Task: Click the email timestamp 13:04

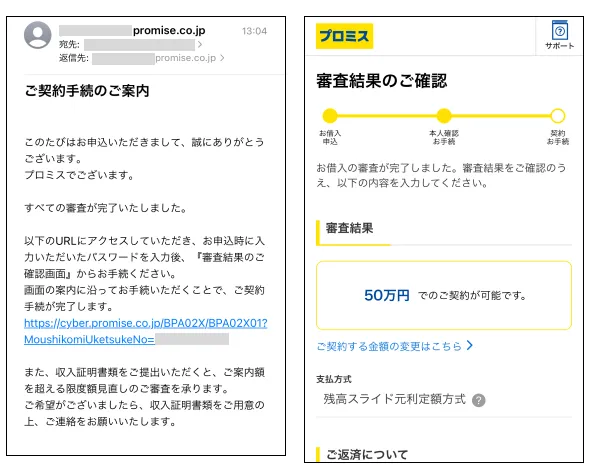Action: coord(254,31)
